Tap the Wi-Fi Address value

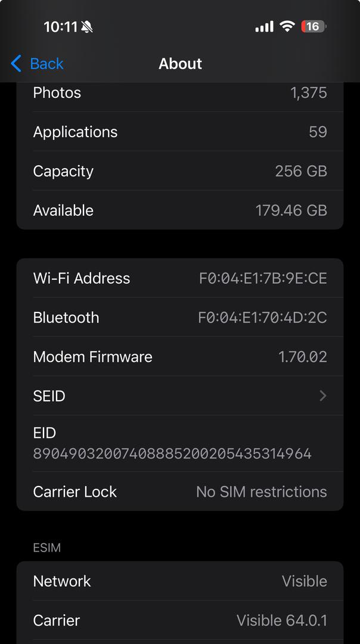coord(263,278)
